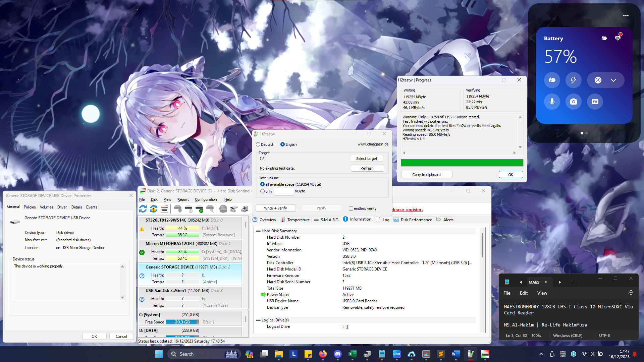Image resolution: width=644 pixels, height=362 pixels.
Task: Click the battery saver leaf icon in widget
Action: pyautogui.click(x=552, y=80)
